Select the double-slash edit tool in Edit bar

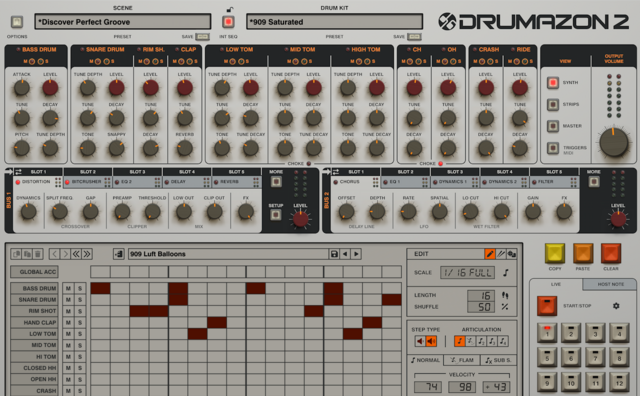(501, 254)
